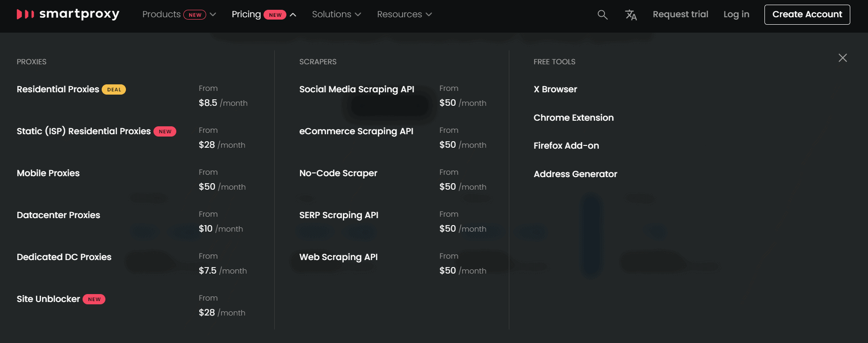Screen dimensions: 868x343
Task: Click the $50 /month Web Scraping API price
Action: (x=463, y=271)
